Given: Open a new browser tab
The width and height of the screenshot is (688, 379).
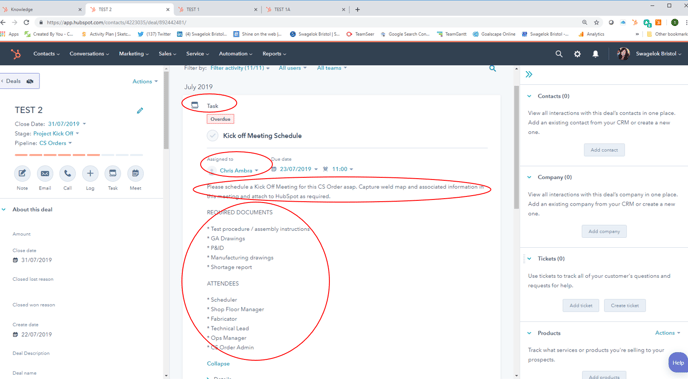Looking at the screenshot, I should pyautogui.click(x=358, y=9).
